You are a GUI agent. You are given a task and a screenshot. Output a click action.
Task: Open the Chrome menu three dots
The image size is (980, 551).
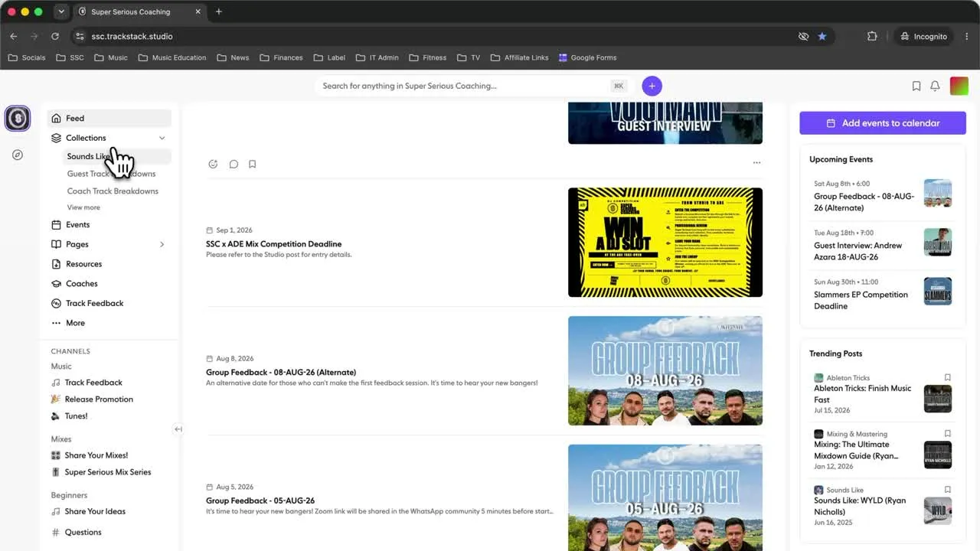click(x=967, y=36)
